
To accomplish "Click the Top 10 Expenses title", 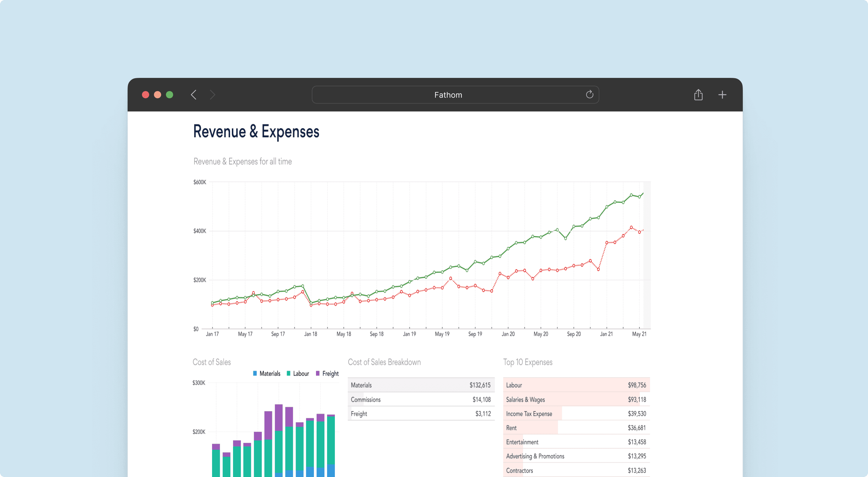I will [x=528, y=362].
